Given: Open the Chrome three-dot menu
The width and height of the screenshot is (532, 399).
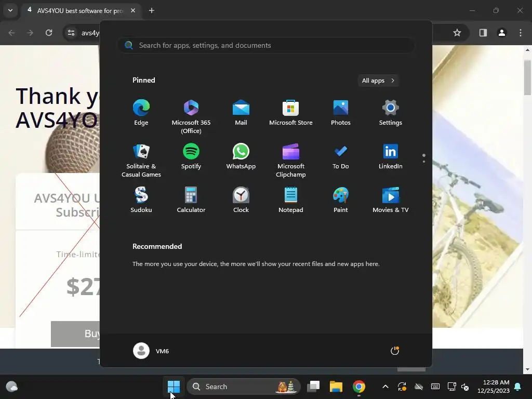Looking at the screenshot, I should point(521,33).
